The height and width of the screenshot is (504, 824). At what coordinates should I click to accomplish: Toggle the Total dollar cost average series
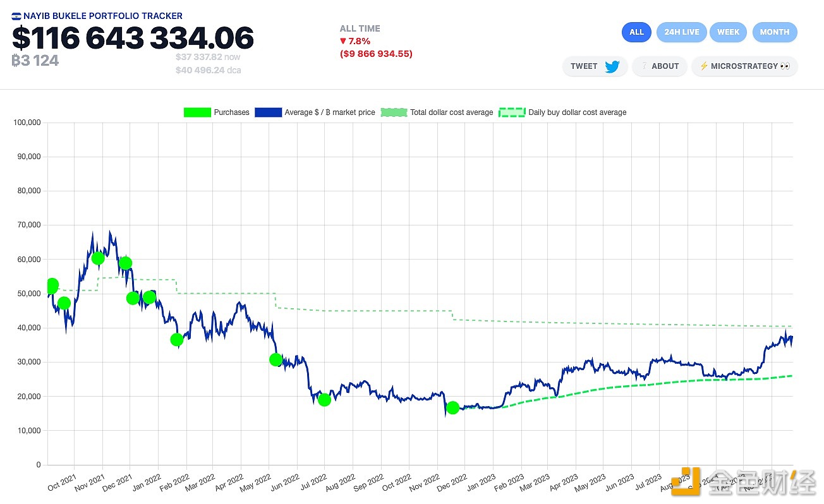click(x=437, y=112)
